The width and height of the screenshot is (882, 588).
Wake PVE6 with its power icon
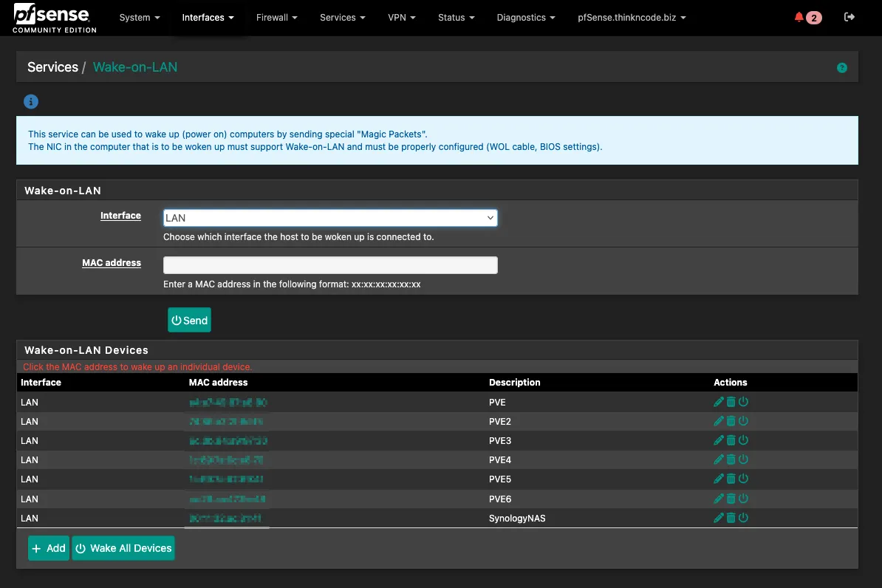743,499
